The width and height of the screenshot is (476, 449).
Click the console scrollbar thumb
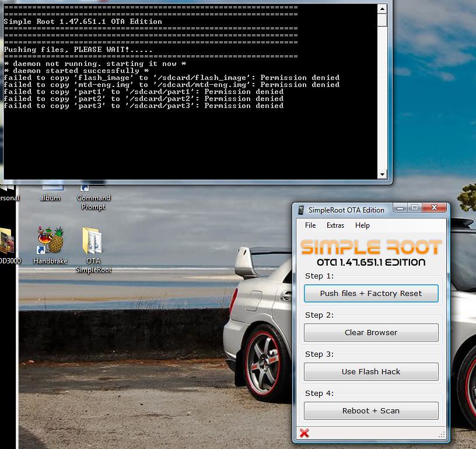(382, 20)
